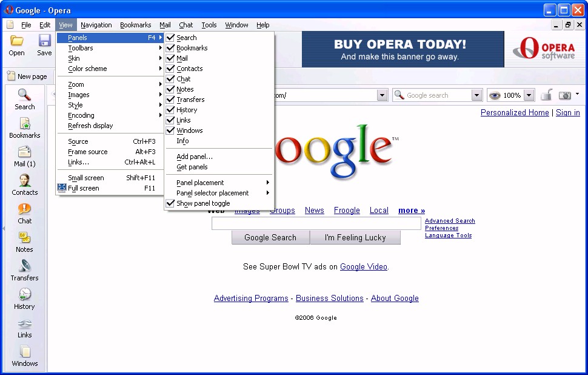The width and height of the screenshot is (588, 375).
Task: Expand the Panel placement submenu
Action: click(x=219, y=183)
